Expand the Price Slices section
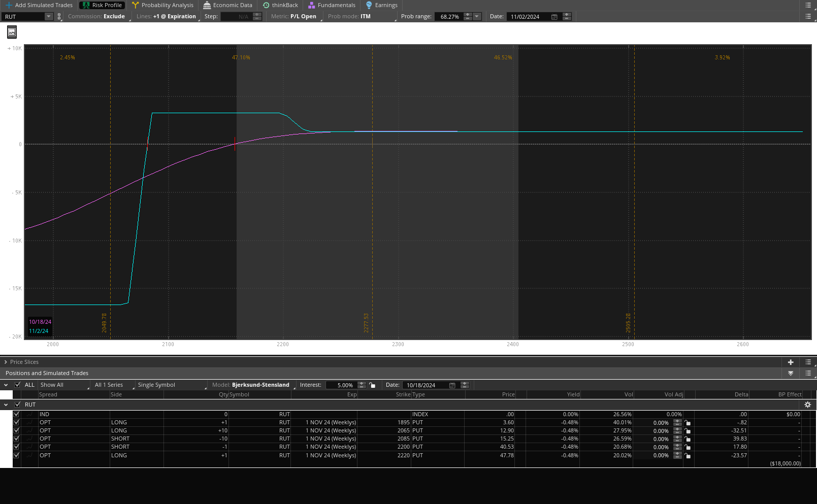Viewport: 817px width, 504px height. click(6, 362)
